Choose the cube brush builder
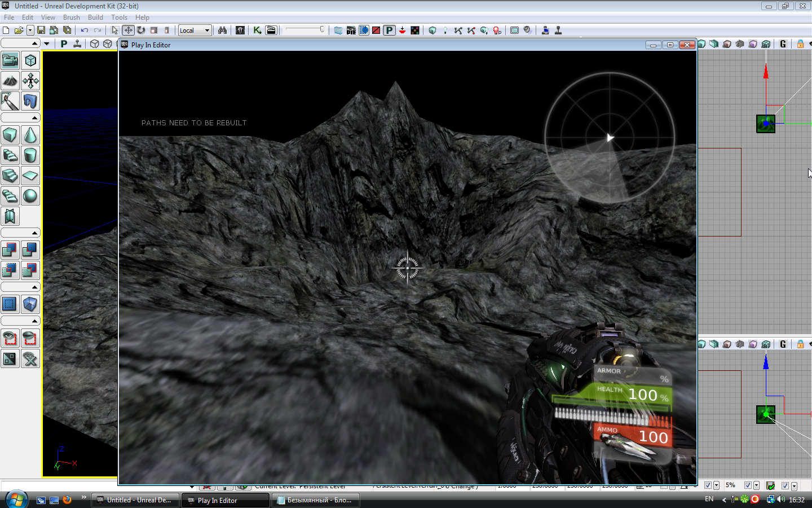 (x=10, y=135)
